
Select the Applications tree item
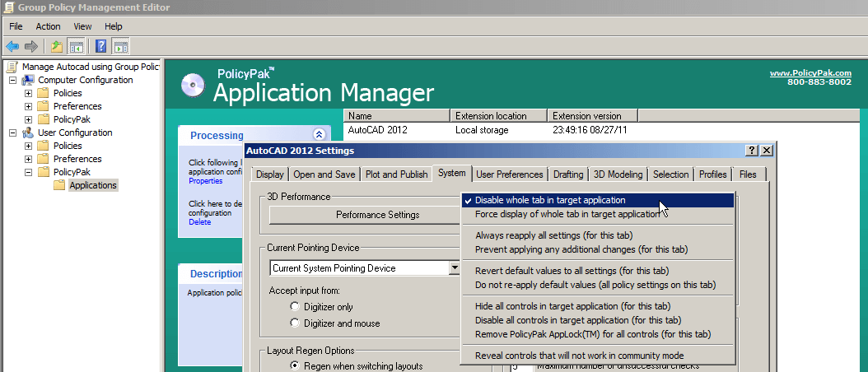tap(93, 185)
